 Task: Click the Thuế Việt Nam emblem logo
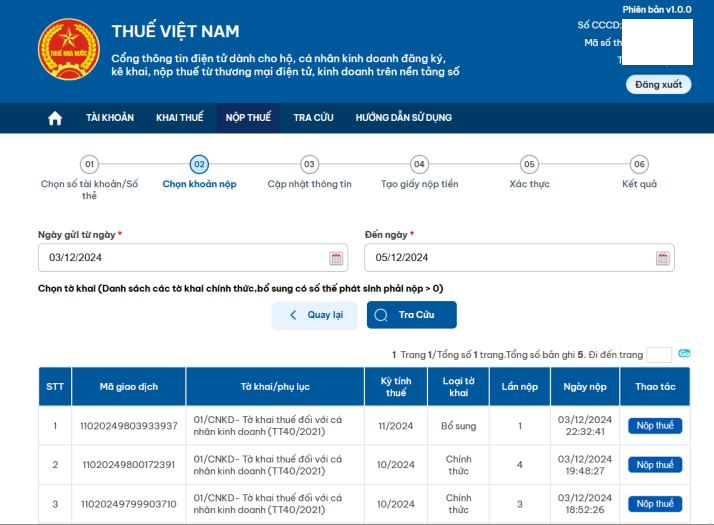[69, 49]
